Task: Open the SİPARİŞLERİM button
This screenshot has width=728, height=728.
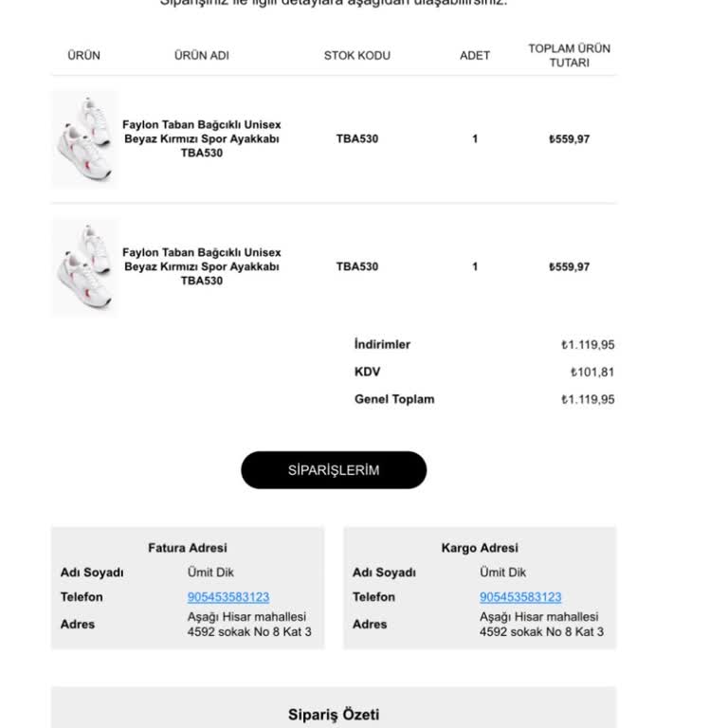Action: click(334, 470)
